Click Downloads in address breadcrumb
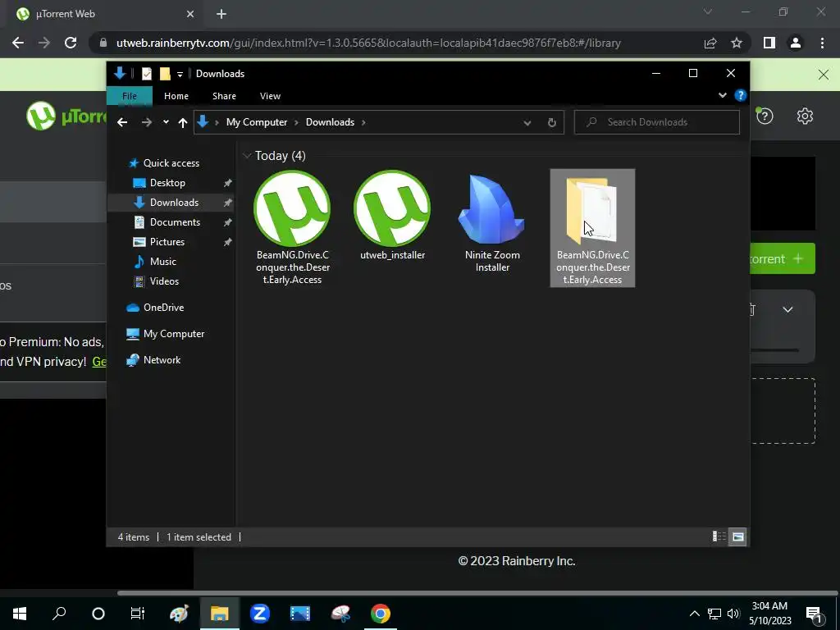Screen dimensions: 840x630 coord(330,122)
